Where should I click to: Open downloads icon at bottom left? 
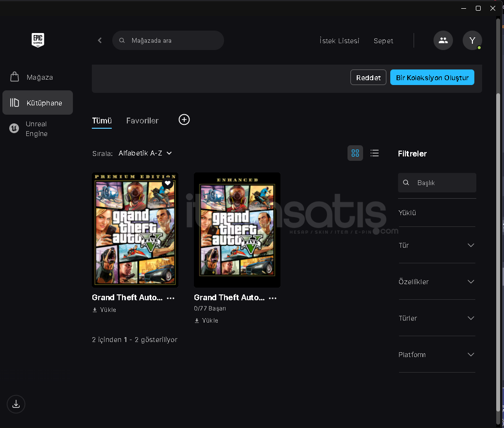point(16,404)
